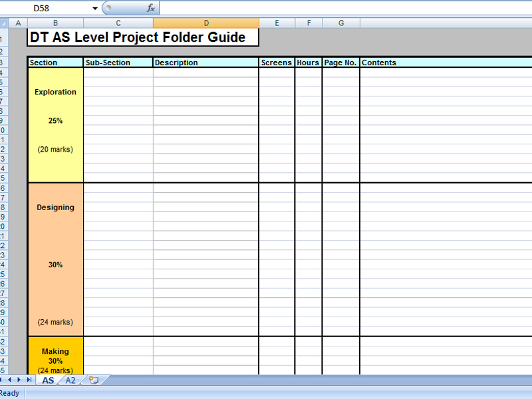The width and height of the screenshot is (532, 399).
Task: Click the Insert Function fx icon
Action: point(151,8)
